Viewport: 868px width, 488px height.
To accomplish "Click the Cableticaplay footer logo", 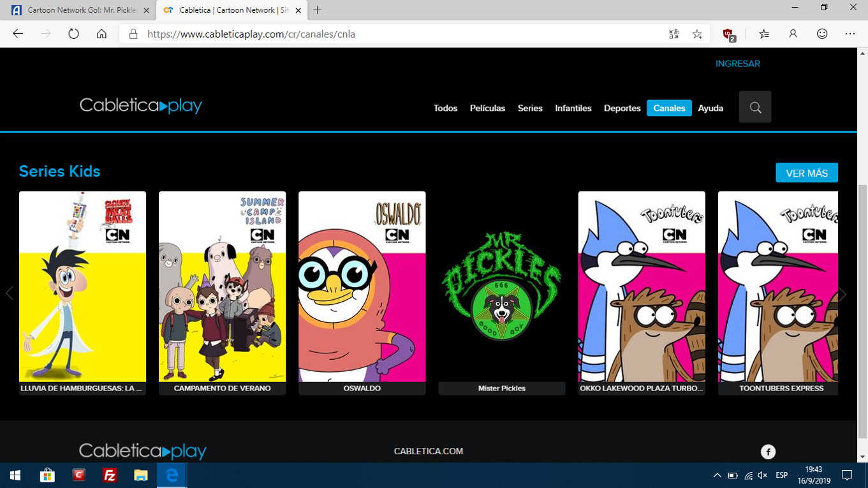I will (143, 451).
